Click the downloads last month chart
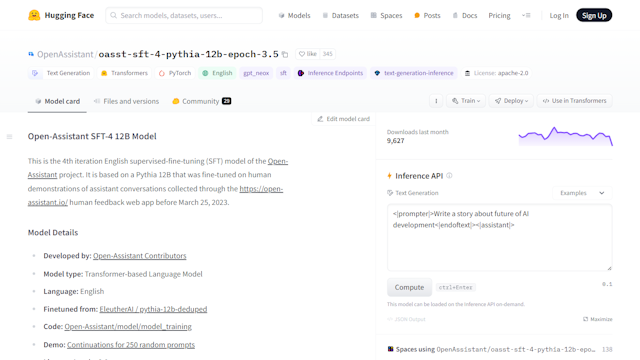The height and width of the screenshot is (360, 640). [x=566, y=136]
